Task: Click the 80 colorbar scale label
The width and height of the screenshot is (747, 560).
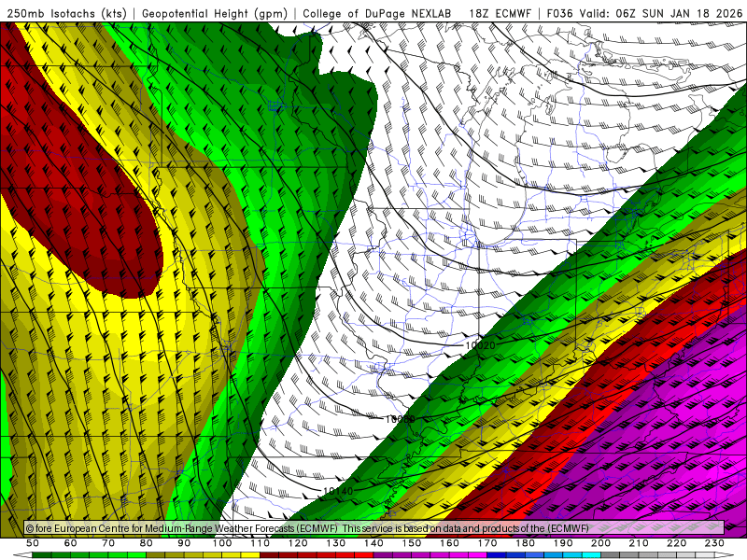Action: tap(147, 543)
